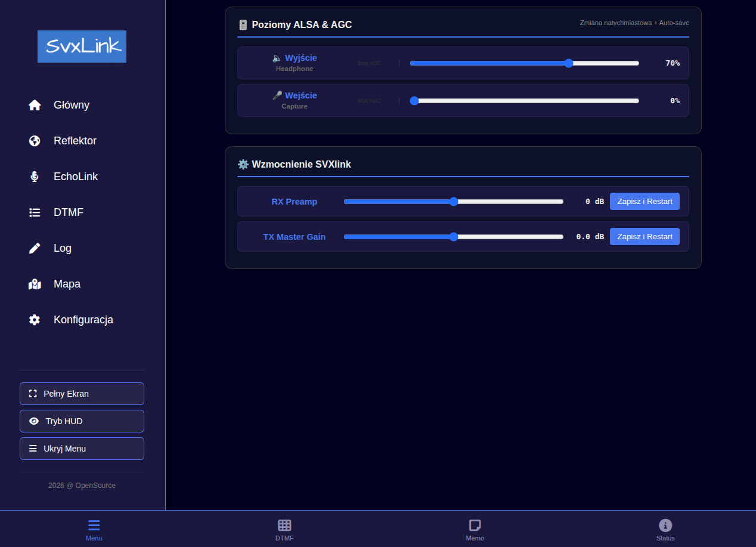Screen dimensions: 756x547
Task: Save RX Preamp with Zapisz i Restart
Action: pos(645,202)
